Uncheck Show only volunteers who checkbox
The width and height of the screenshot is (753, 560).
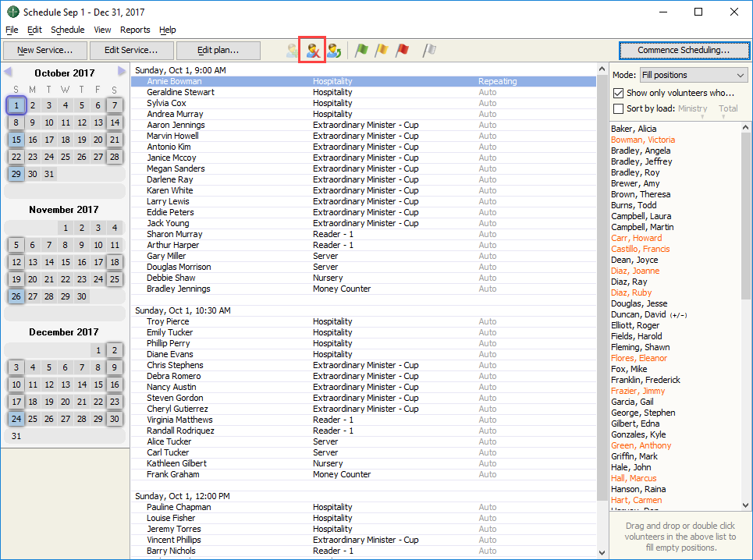[x=619, y=93]
